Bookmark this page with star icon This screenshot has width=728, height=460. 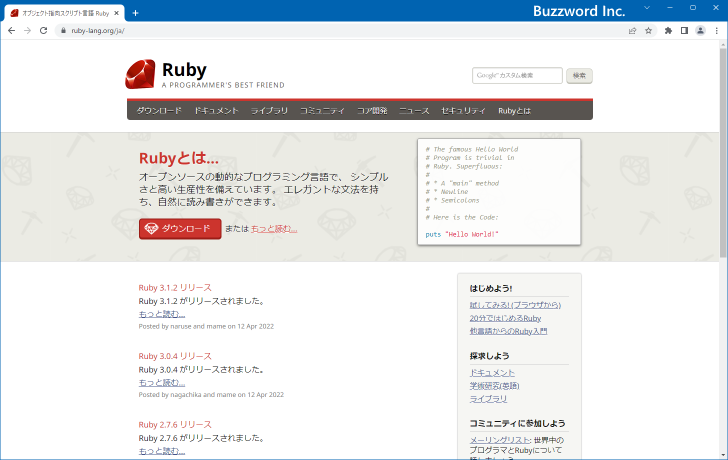point(649,31)
